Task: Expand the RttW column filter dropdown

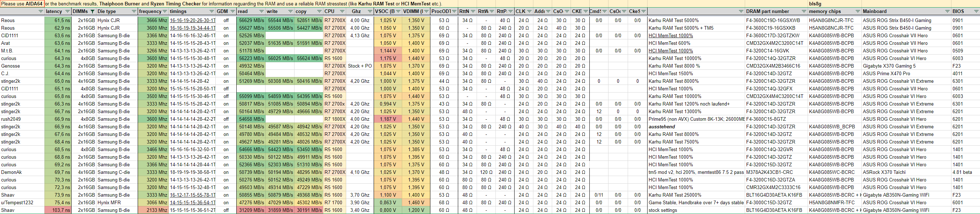Action: [x=491, y=12]
